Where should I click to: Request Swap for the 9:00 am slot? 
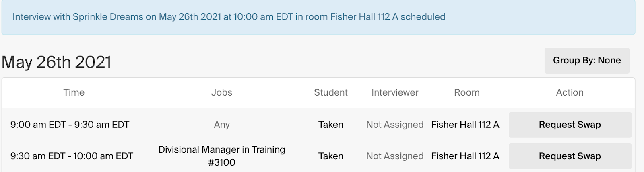pyautogui.click(x=570, y=125)
